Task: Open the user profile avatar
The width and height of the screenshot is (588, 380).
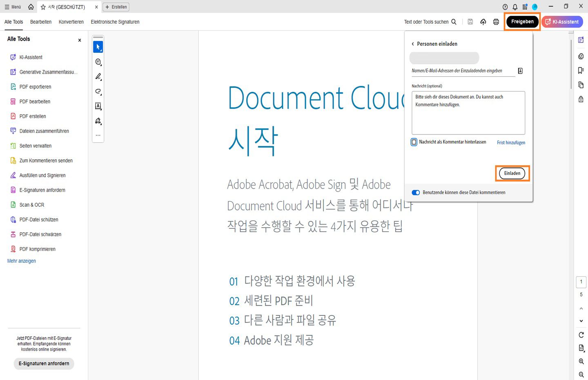Action: pyautogui.click(x=535, y=7)
